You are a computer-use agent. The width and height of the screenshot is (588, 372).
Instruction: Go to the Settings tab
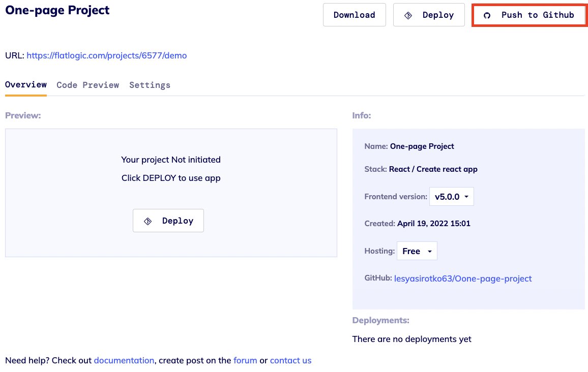coord(150,85)
